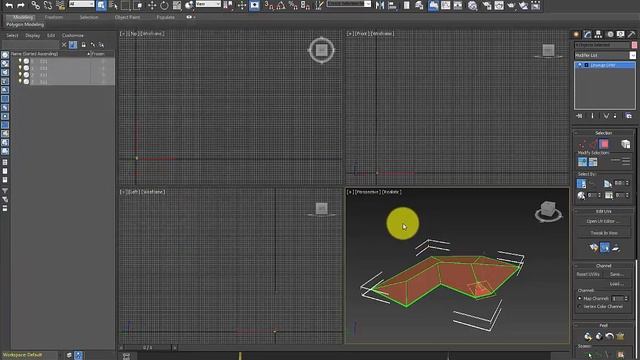Clear Scene Explorer search with X icon

click(64, 45)
